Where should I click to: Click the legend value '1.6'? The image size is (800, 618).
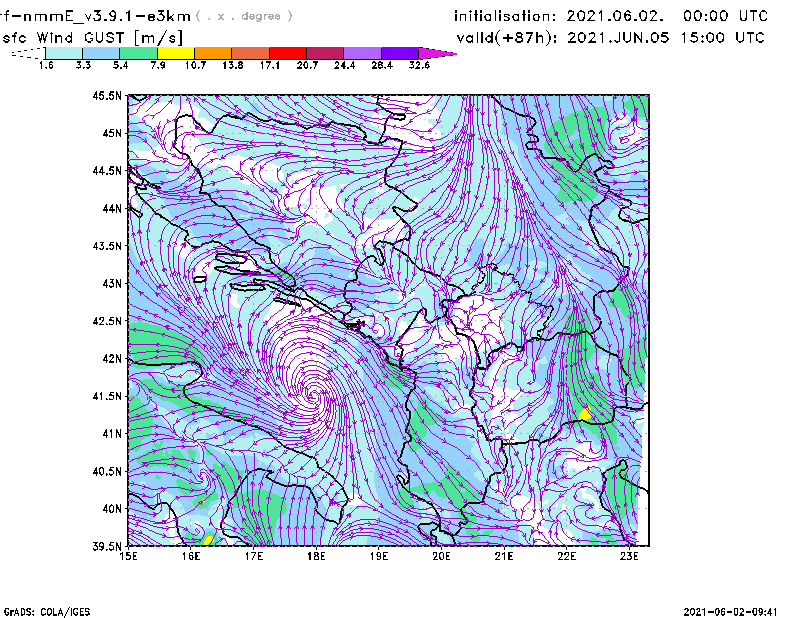(46, 65)
